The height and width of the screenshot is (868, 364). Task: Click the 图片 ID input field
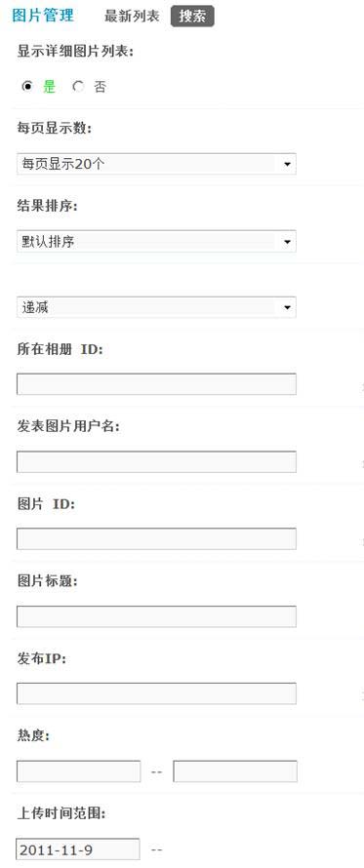click(x=156, y=538)
